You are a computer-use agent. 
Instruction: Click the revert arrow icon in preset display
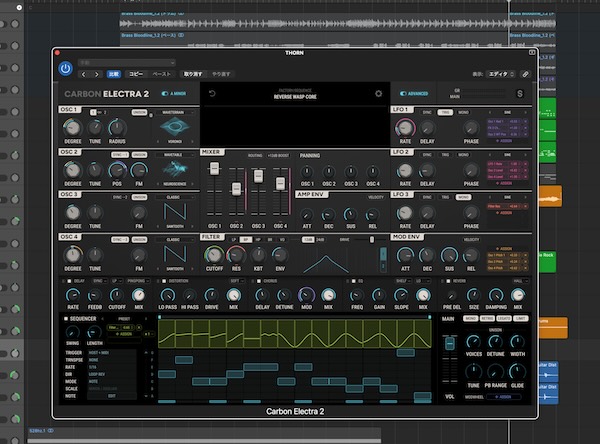212,93
